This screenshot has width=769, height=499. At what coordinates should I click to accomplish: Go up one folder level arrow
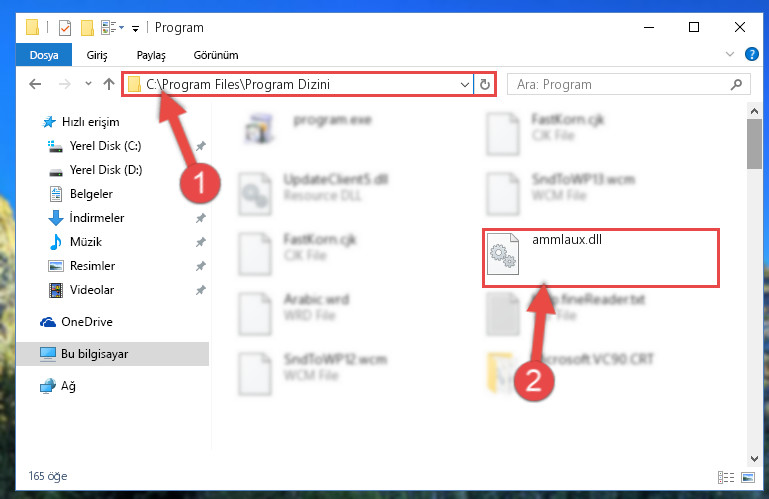(x=109, y=84)
